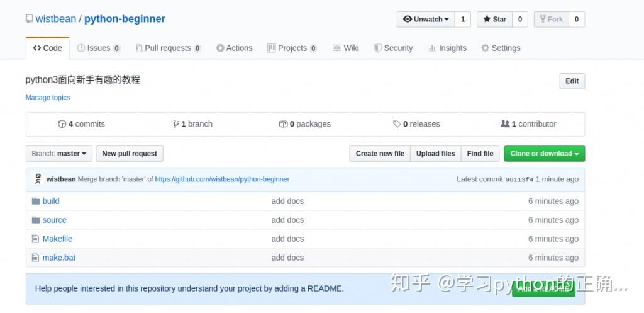Click the Manage topics link
The width and height of the screenshot is (644, 313).
[x=48, y=98]
